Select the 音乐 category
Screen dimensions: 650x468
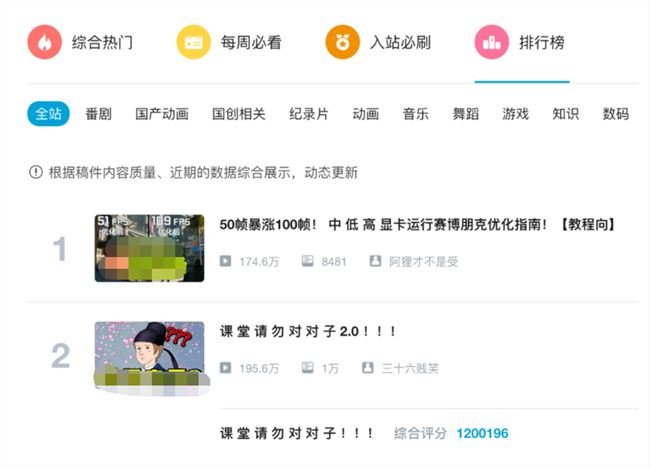click(415, 114)
